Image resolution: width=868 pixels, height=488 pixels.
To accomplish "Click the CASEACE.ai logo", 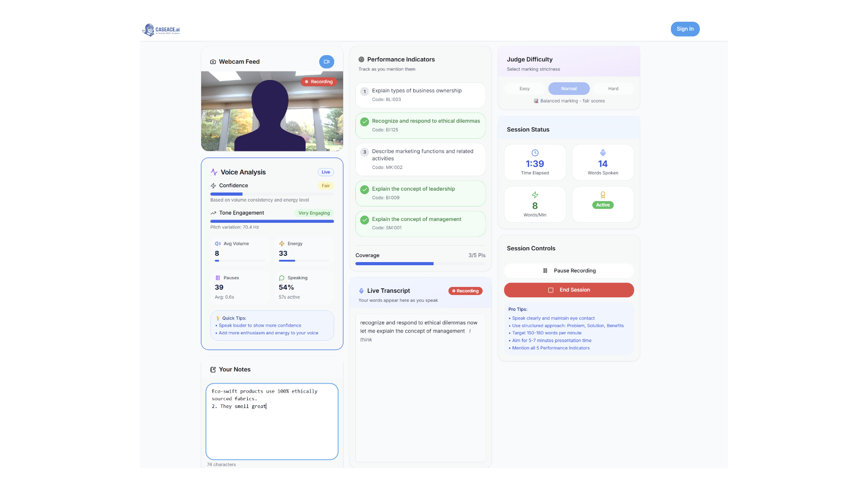I will 161,29.
